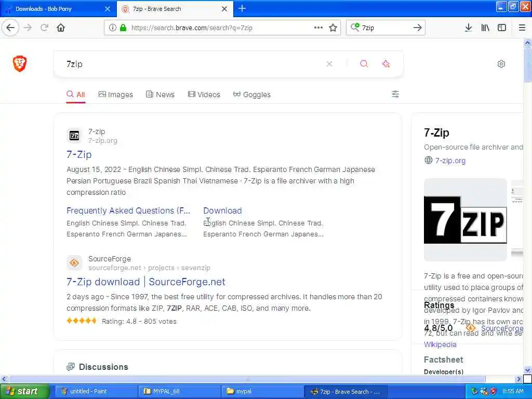Click the browser address bar URL
This screenshot has height=399, width=532.
pos(192,28)
